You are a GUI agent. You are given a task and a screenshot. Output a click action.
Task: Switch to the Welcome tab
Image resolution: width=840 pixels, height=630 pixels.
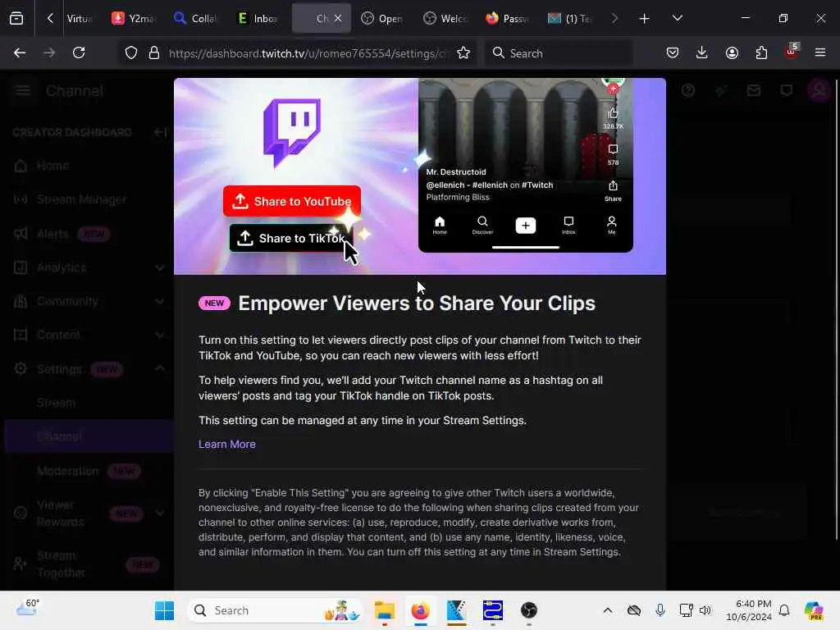(444, 18)
